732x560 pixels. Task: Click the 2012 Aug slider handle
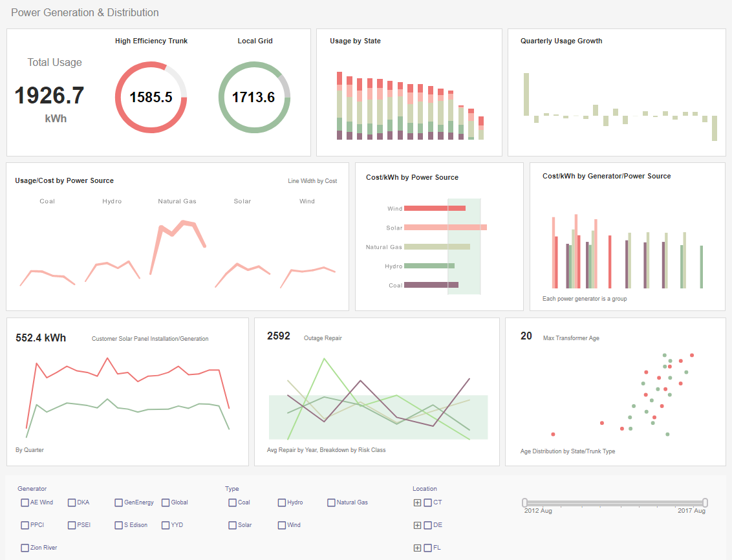point(525,501)
